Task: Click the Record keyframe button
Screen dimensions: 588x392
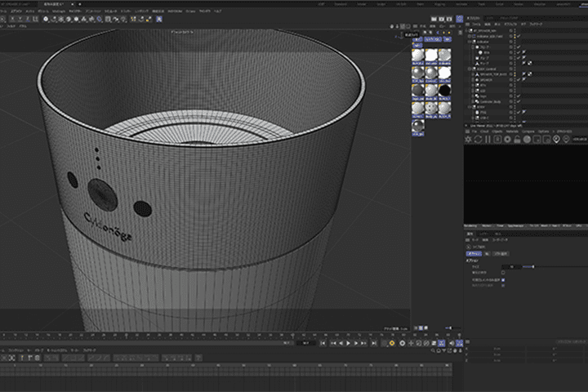Action: [x=402, y=343]
